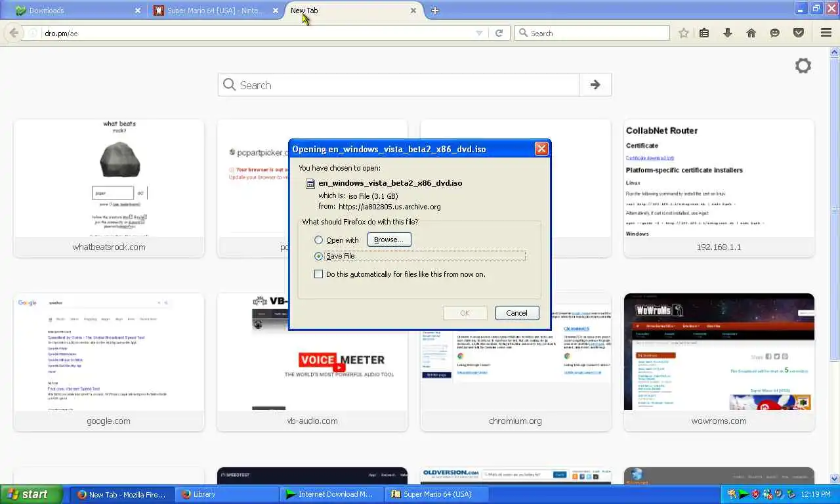Click the Internet Download Manager tray icon

(x=744, y=494)
